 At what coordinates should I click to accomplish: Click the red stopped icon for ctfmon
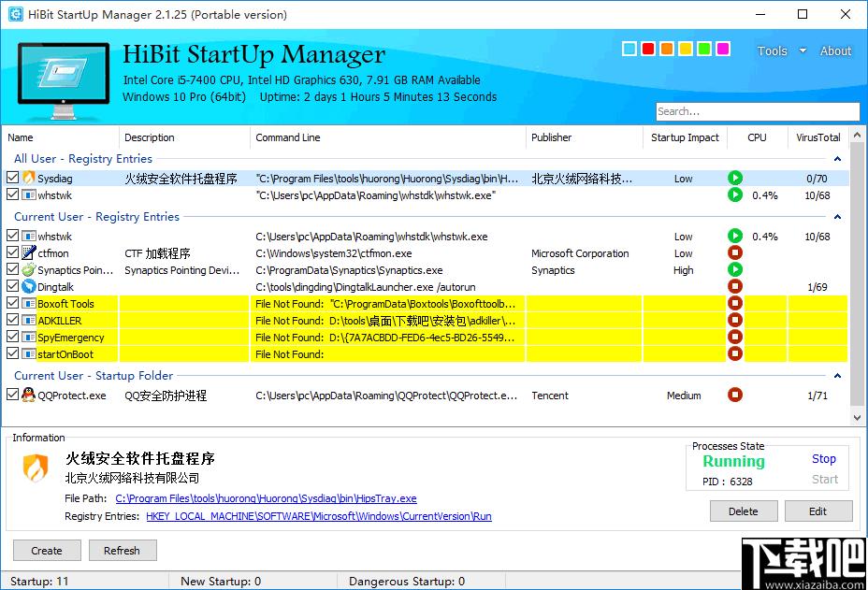coord(734,253)
